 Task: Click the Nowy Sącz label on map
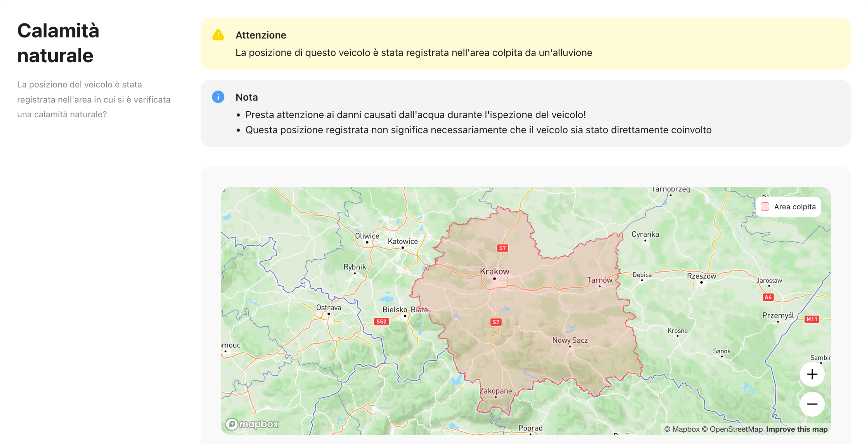570,340
